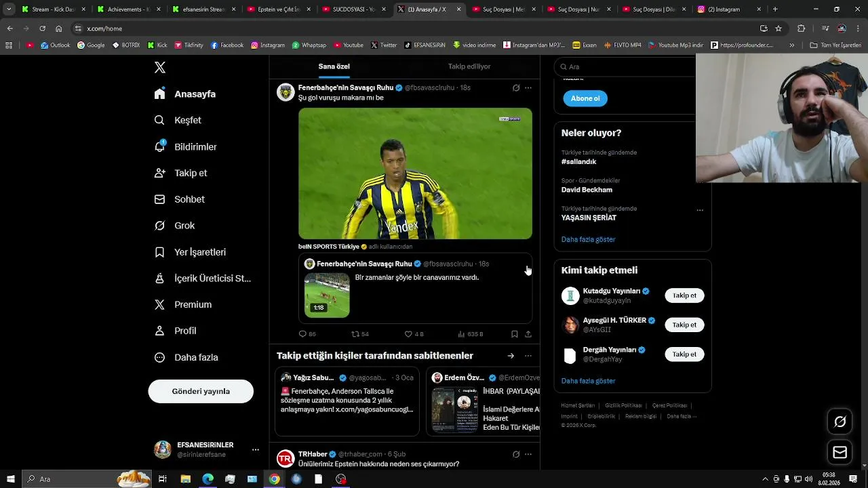Screen dimensions: 868x488
Task: Switch to Takip ediliyor tab
Action: tap(469, 66)
